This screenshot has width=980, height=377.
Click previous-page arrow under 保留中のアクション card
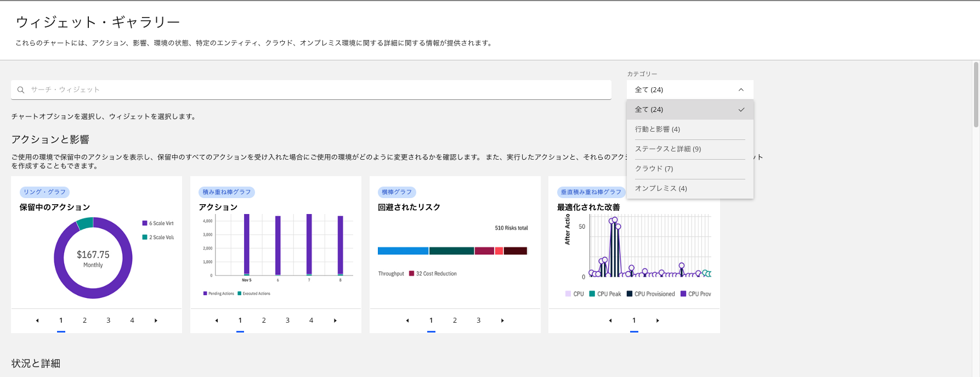(37, 320)
